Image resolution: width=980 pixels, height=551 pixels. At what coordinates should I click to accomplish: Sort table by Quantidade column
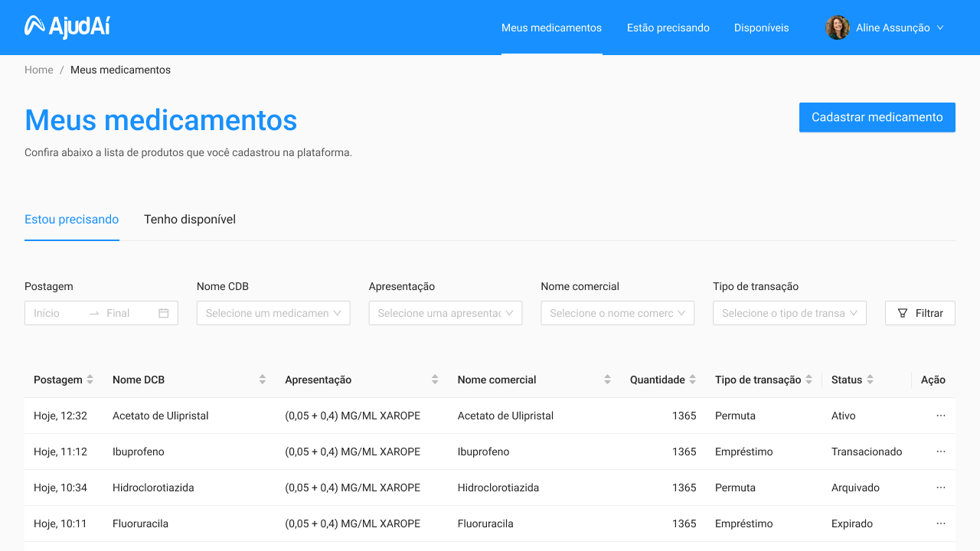(692, 380)
